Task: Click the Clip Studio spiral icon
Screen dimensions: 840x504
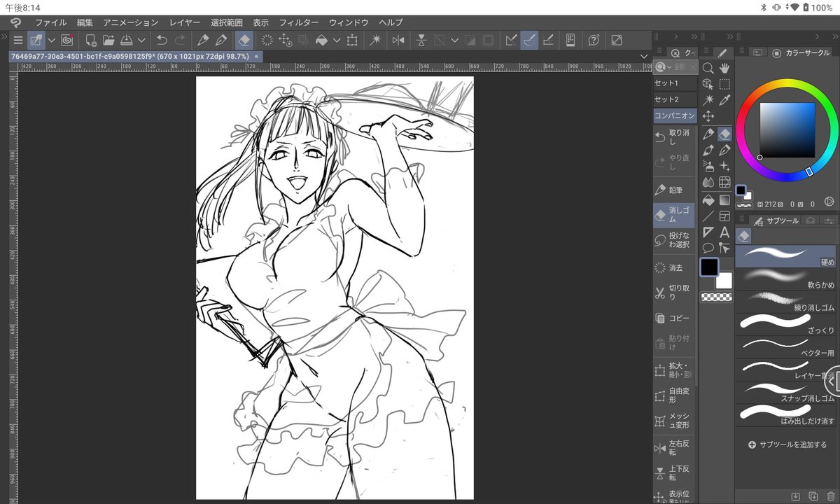Action: 67,40
